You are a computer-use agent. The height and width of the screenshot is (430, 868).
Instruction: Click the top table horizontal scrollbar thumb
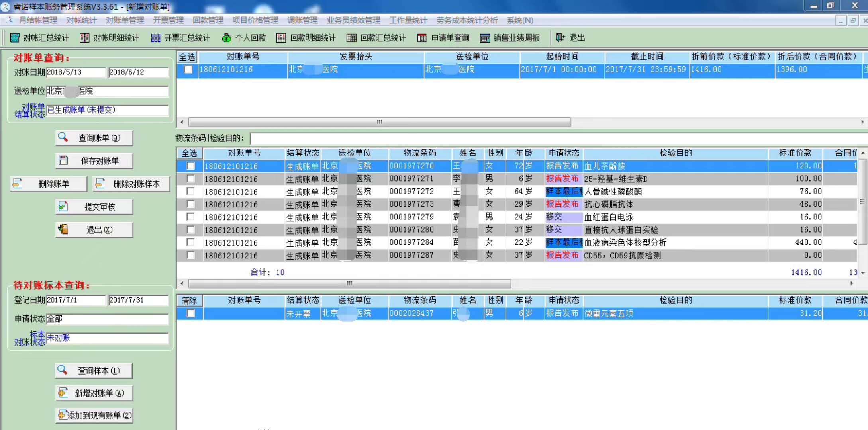point(379,122)
